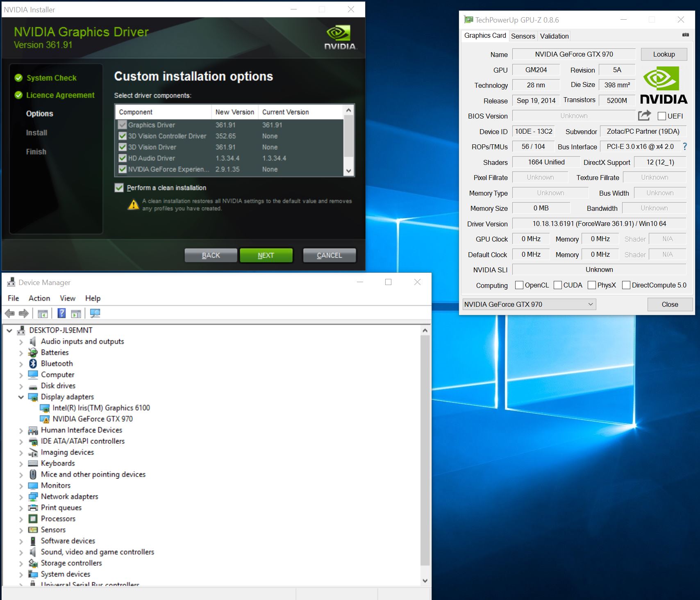The width and height of the screenshot is (700, 600).
Task: Click the Sensors icon in the device tree
Action: [33, 530]
